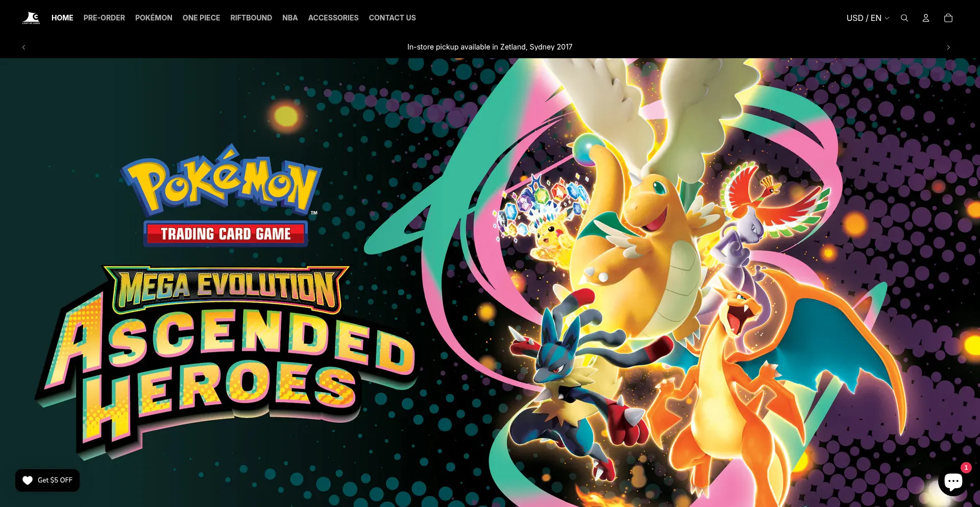Click the Light of Cards store logo
Image resolution: width=980 pixels, height=507 pixels.
click(x=31, y=18)
